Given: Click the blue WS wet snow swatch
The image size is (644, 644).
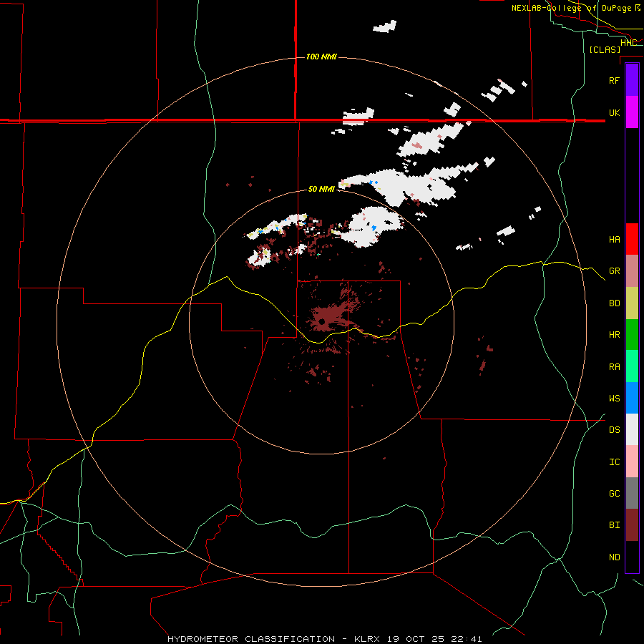Looking at the screenshot, I should pyautogui.click(x=632, y=398).
